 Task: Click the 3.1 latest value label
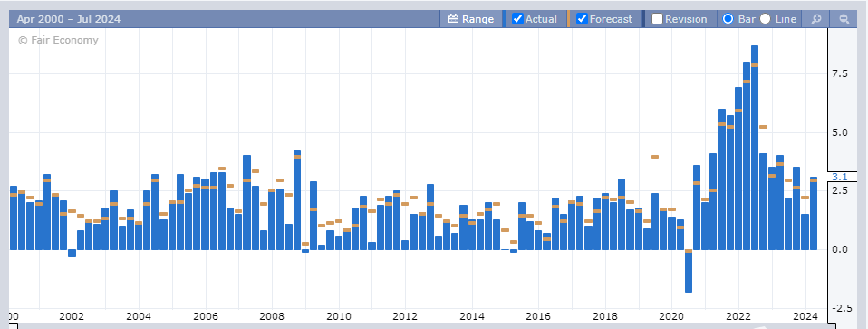pyautogui.click(x=839, y=177)
